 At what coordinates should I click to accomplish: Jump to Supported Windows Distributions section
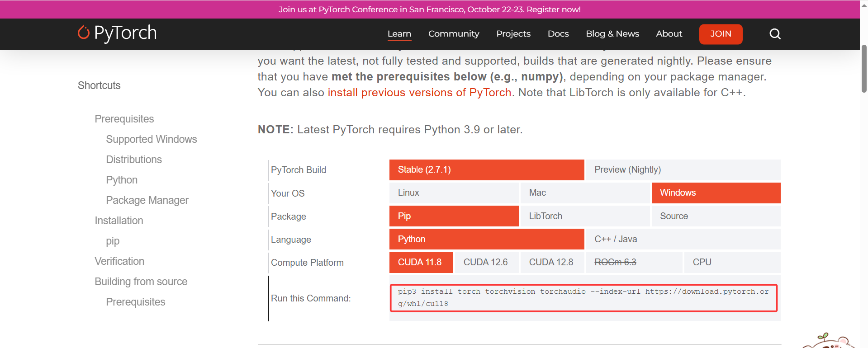coord(152,149)
